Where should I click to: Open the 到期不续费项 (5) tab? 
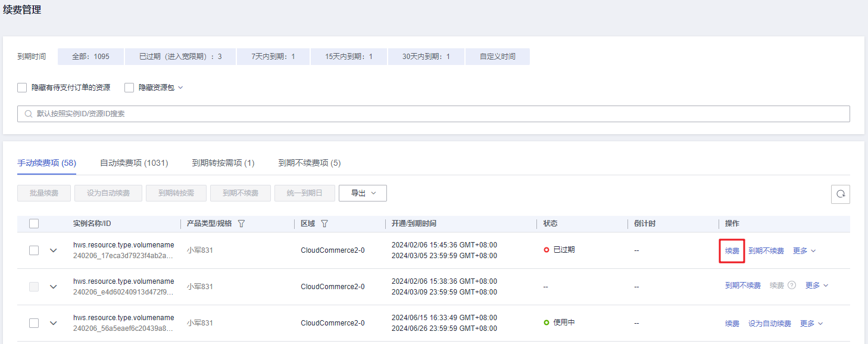(x=310, y=163)
